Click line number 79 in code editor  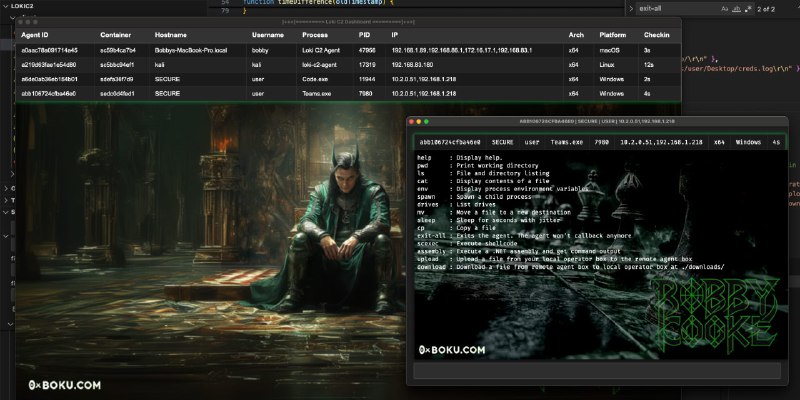pyautogui.click(x=225, y=10)
